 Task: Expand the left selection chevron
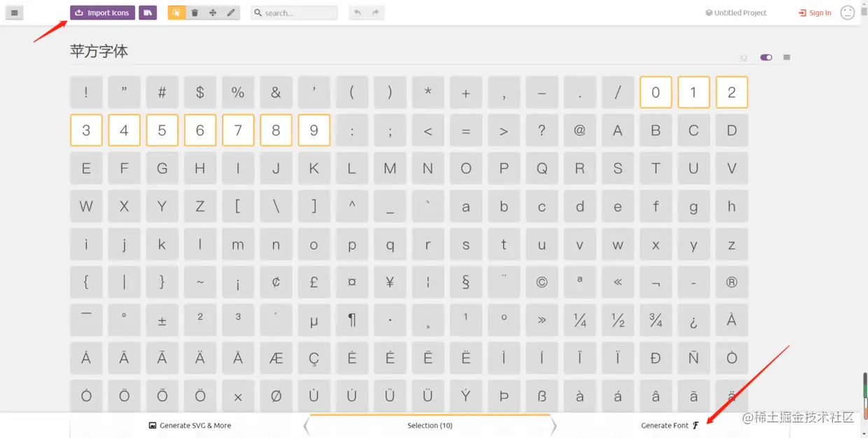[306, 425]
